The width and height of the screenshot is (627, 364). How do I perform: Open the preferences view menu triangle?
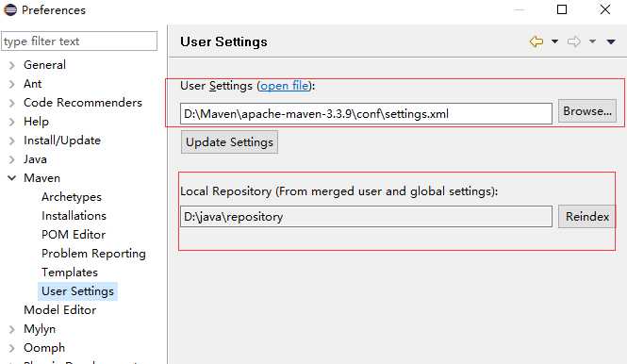coord(611,41)
